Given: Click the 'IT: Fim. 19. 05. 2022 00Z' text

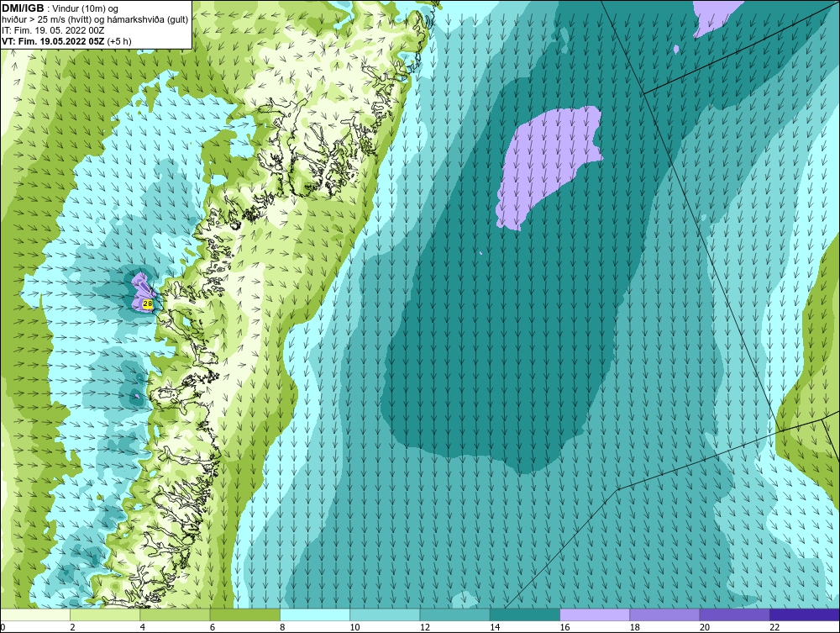Looking at the screenshot, I should 53,30.
